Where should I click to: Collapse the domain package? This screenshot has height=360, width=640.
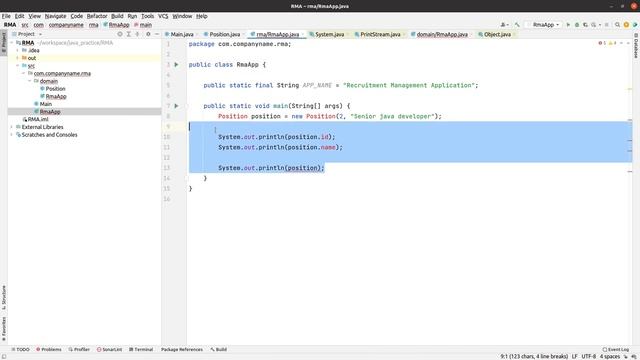30,81
